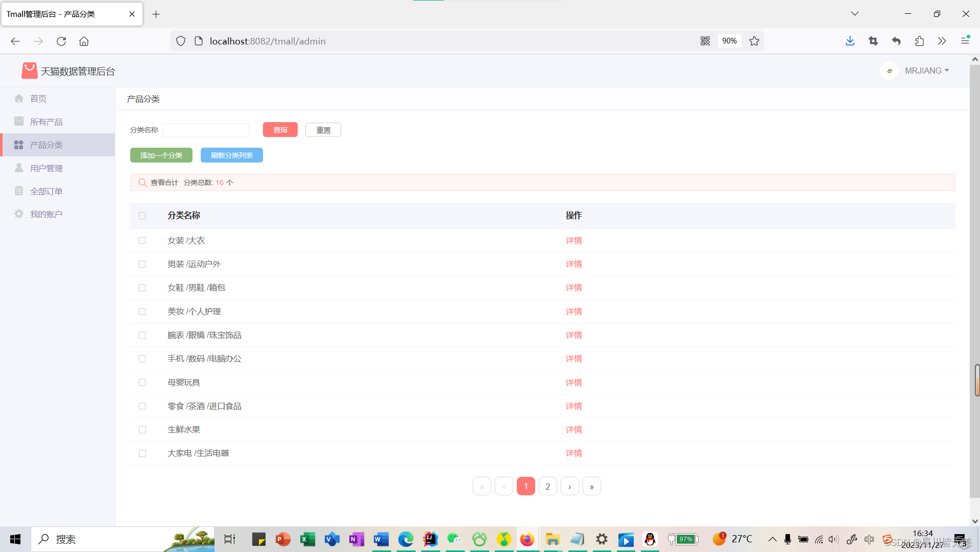Check the 零食 /茶酒 /进口食品 row checkbox
The width and height of the screenshot is (980, 552).
point(142,406)
